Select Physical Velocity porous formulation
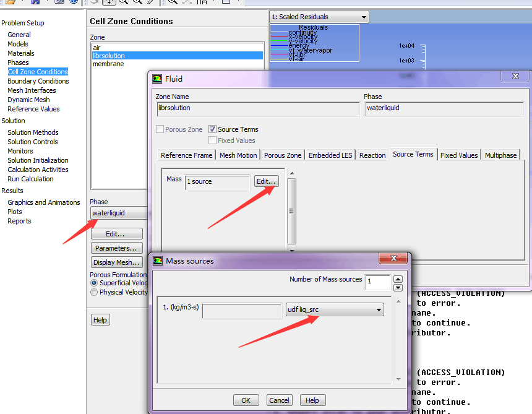The height and width of the screenshot is (414, 532). [x=94, y=292]
